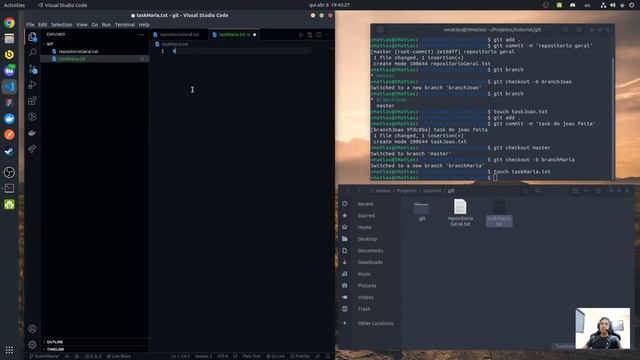
Task: Launch Google Chrome from the dock
Action: [x=9, y=22]
